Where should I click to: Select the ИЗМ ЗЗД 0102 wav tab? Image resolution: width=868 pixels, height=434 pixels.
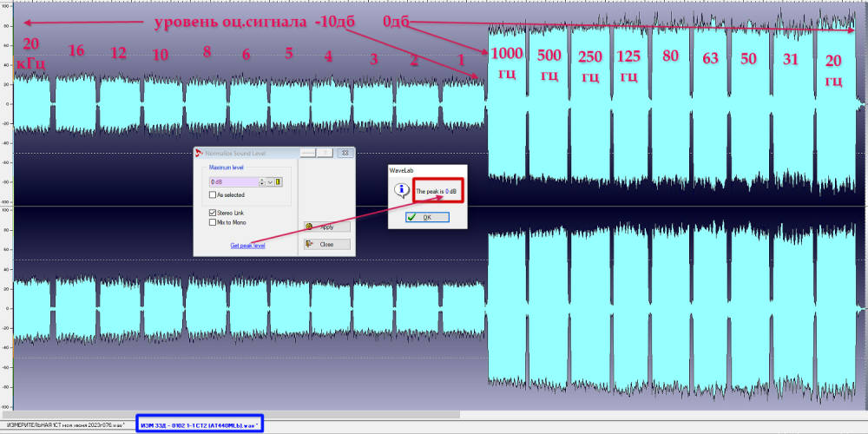point(200,424)
